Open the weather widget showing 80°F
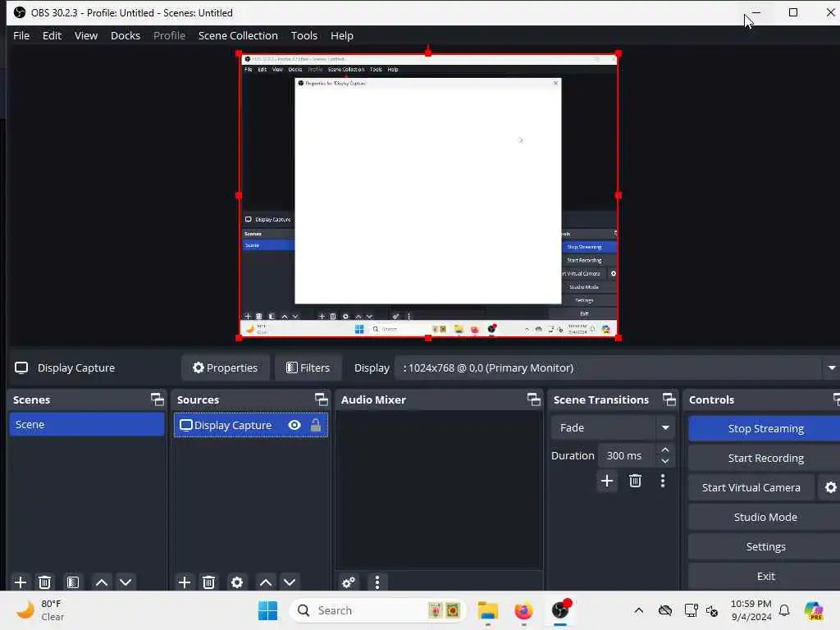The width and height of the screenshot is (840, 630). coord(41,610)
